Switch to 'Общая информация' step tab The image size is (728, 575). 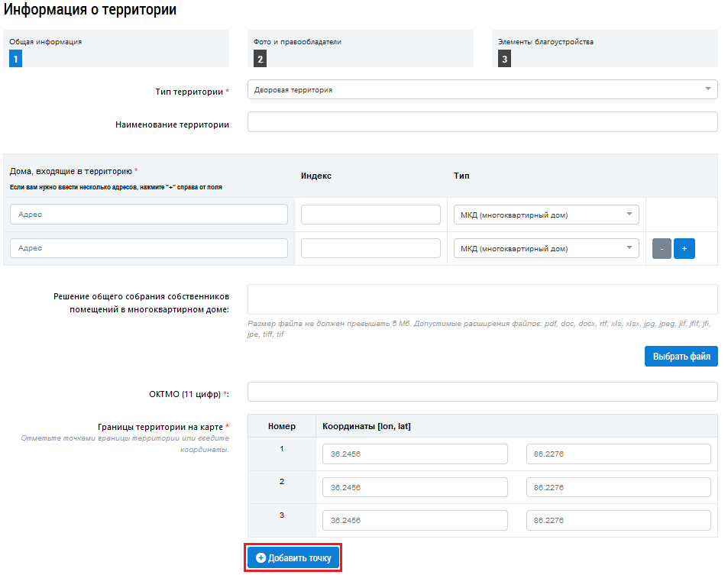pos(116,49)
